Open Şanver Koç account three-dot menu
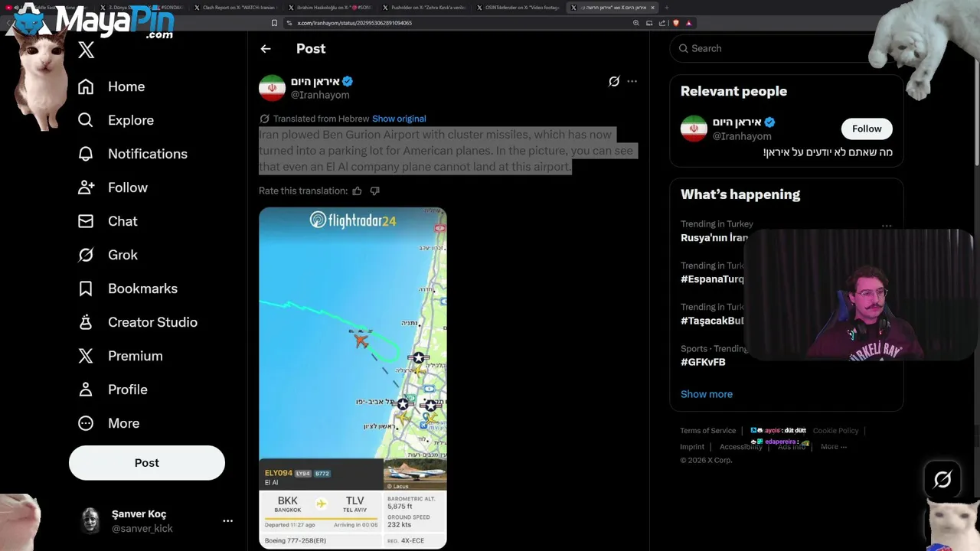This screenshot has height=551, width=980. (227, 520)
